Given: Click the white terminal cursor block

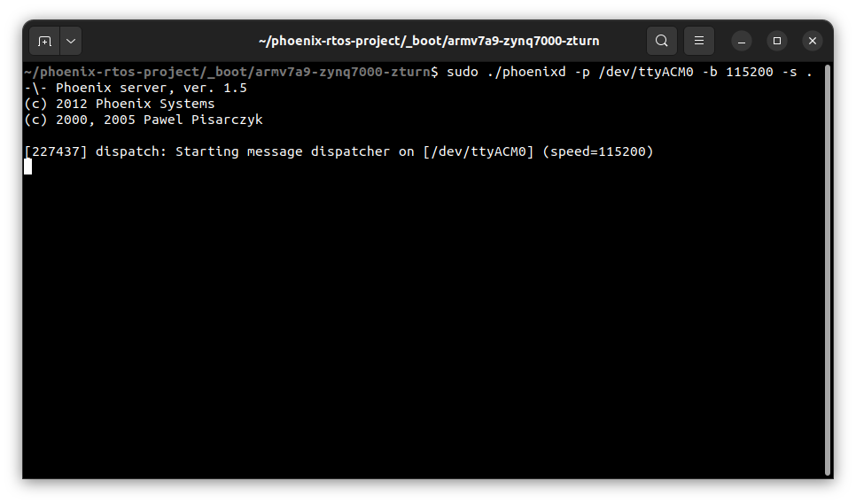Looking at the screenshot, I should (28, 167).
